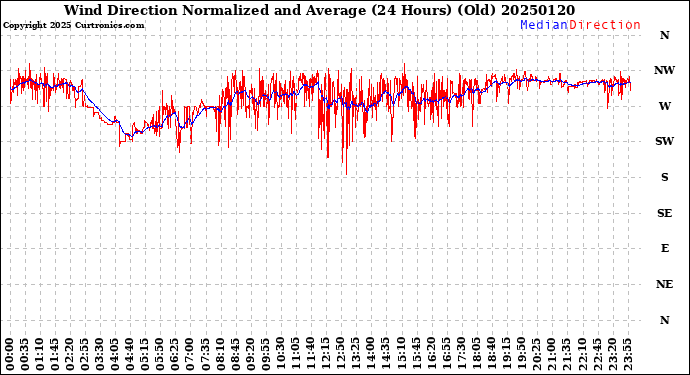Viewport: 690px width, 375px height.
Task: Click the 02:20 time label
Action: click(x=70, y=354)
